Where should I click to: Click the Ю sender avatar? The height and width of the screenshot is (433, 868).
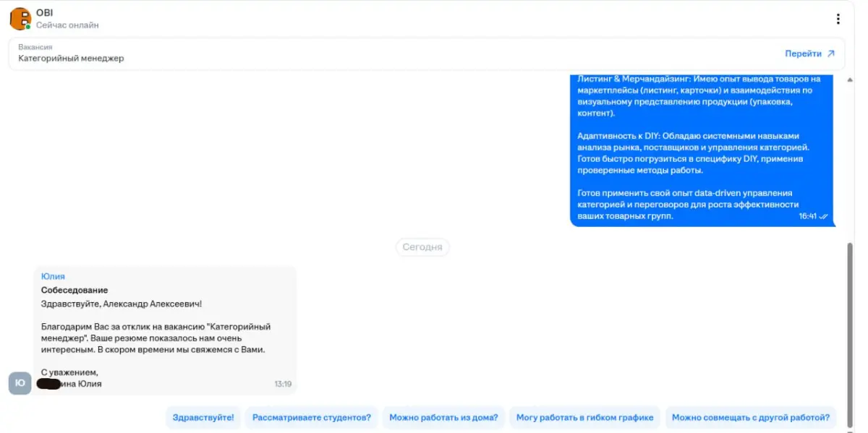(x=20, y=383)
